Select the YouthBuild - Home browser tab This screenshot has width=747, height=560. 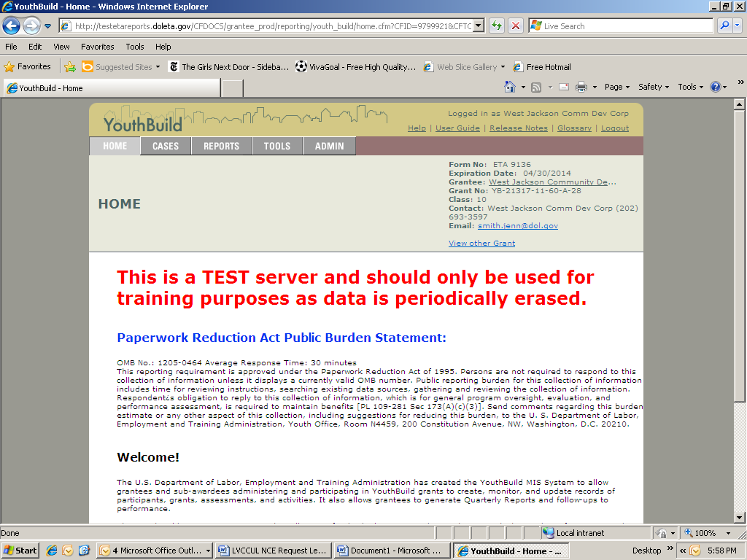[x=112, y=88]
